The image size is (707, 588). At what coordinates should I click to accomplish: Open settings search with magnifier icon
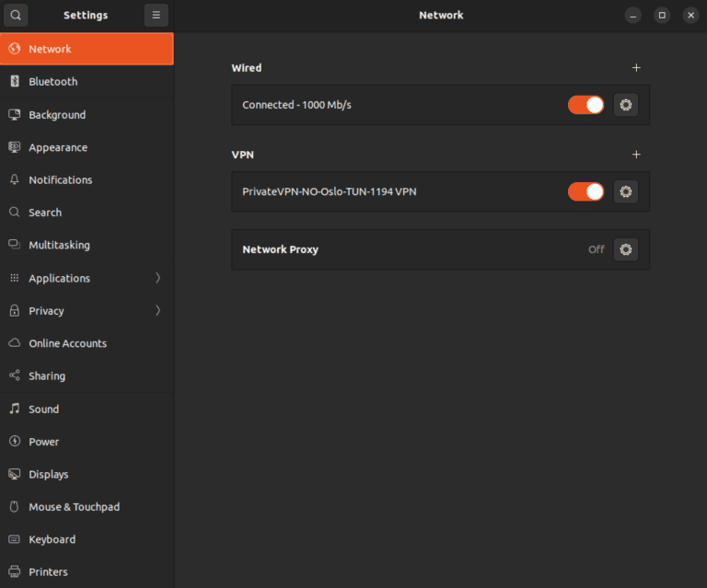coord(16,15)
